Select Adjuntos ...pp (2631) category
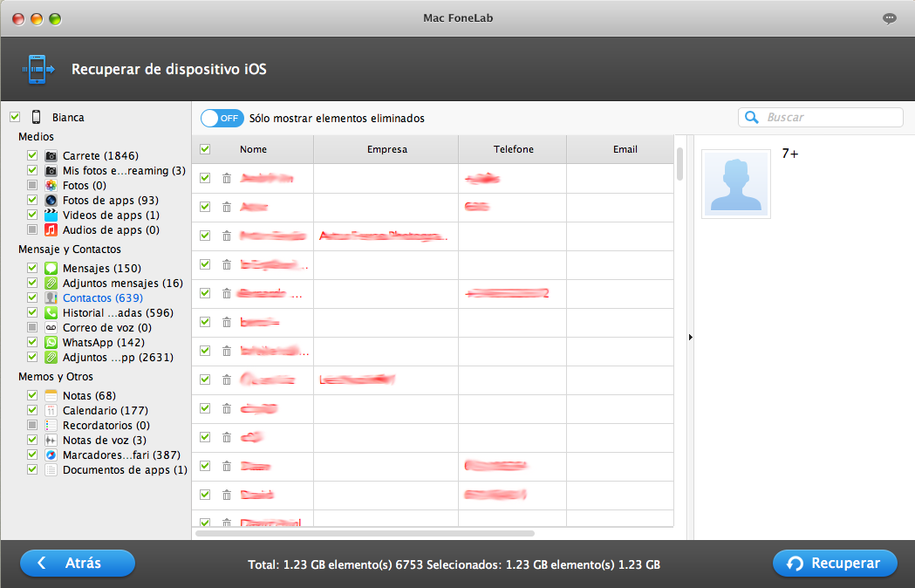The width and height of the screenshot is (915, 588). point(118,358)
